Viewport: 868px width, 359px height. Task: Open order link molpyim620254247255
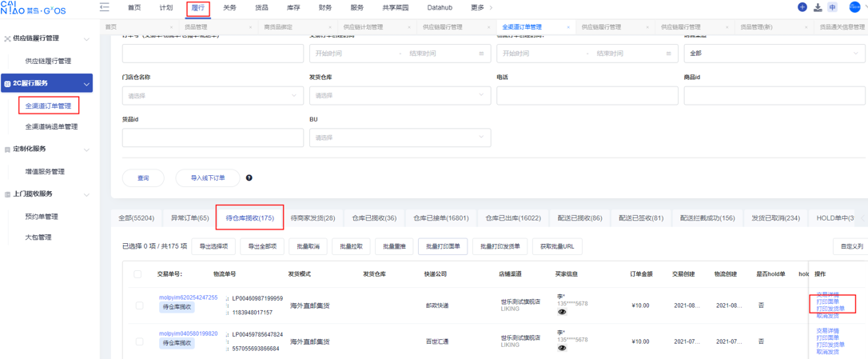coord(188,297)
